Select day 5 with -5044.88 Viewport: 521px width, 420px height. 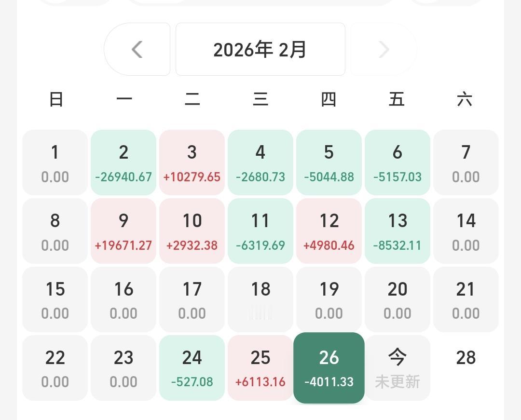pos(329,163)
